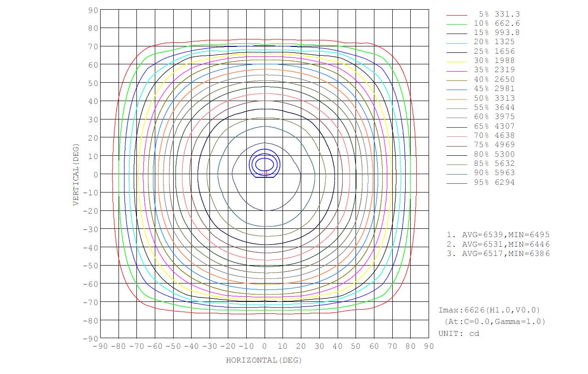Click the -90 tick label on horizontal axis
This screenshot has width=588, height=374.
(100, 346)
